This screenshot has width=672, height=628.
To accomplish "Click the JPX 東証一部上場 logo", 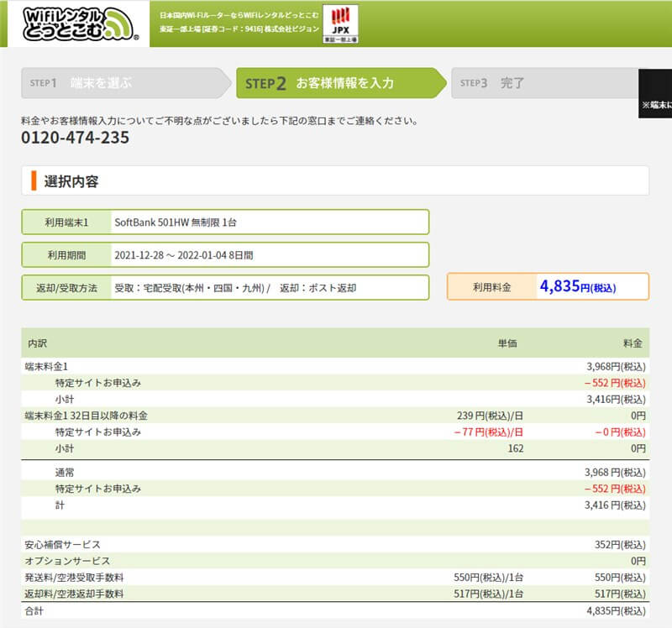I will pyautogui.click(x=342, y=23).
